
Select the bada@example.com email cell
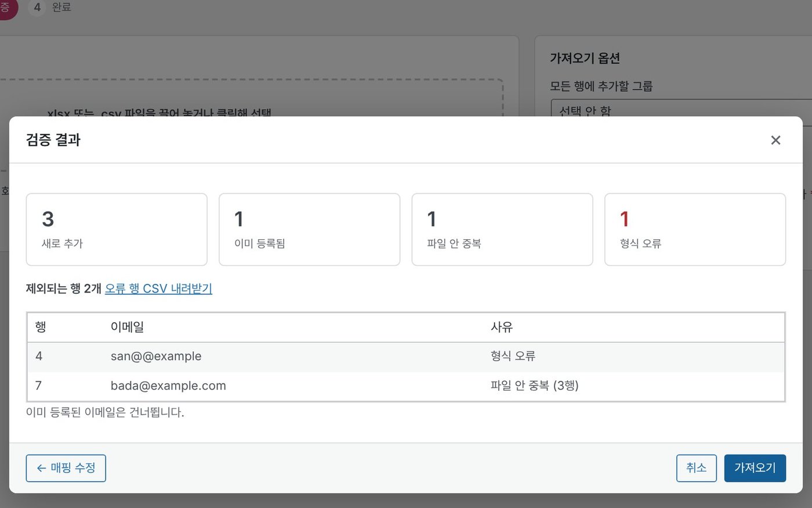[x=168, y=385]
